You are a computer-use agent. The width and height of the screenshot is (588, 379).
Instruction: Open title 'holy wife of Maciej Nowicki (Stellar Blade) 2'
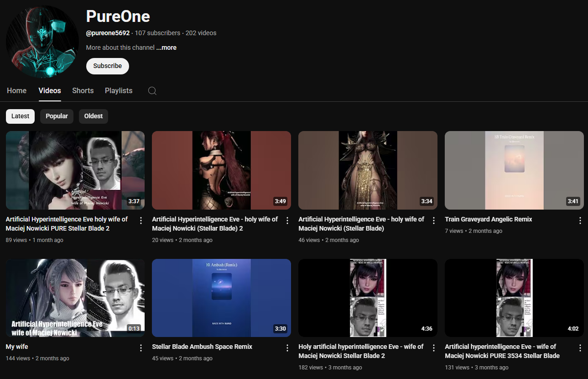[x=215, y=224]
